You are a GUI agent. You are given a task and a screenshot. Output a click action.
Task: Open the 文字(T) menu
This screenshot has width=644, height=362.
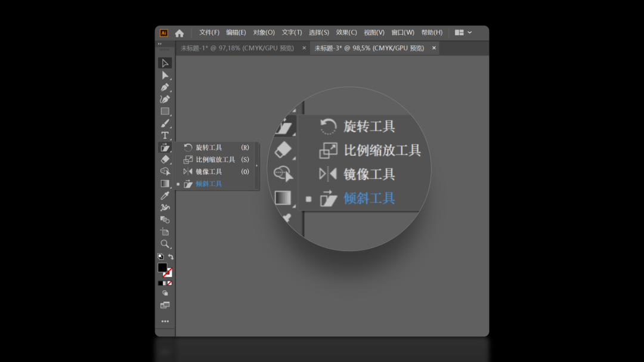(292, 32)
